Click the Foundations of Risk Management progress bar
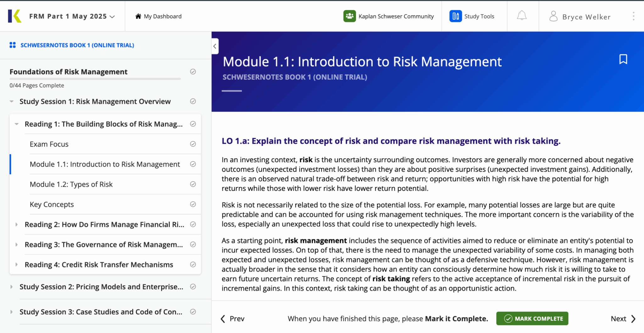The height and width of the screenshot is (333, 644). [x=95, y=79]
